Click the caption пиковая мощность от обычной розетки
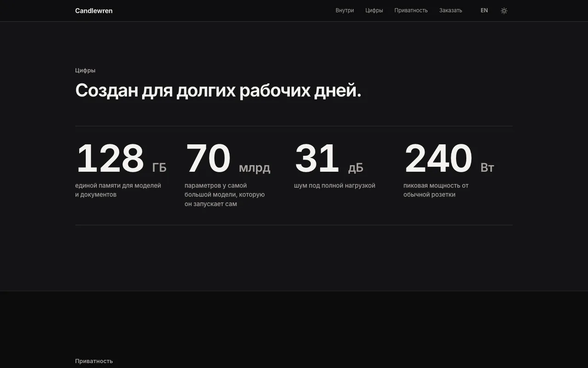This screenshot has width=588, height=368. [436, 190]
